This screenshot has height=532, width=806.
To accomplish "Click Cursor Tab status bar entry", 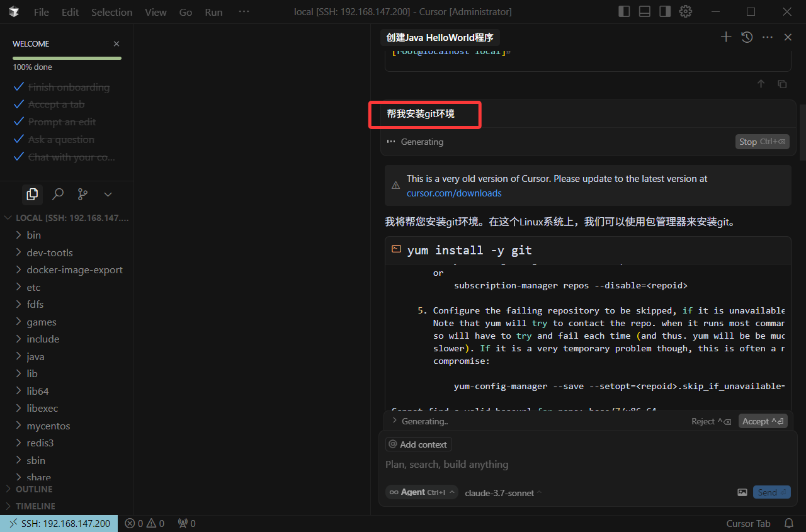I will (748, 523).
